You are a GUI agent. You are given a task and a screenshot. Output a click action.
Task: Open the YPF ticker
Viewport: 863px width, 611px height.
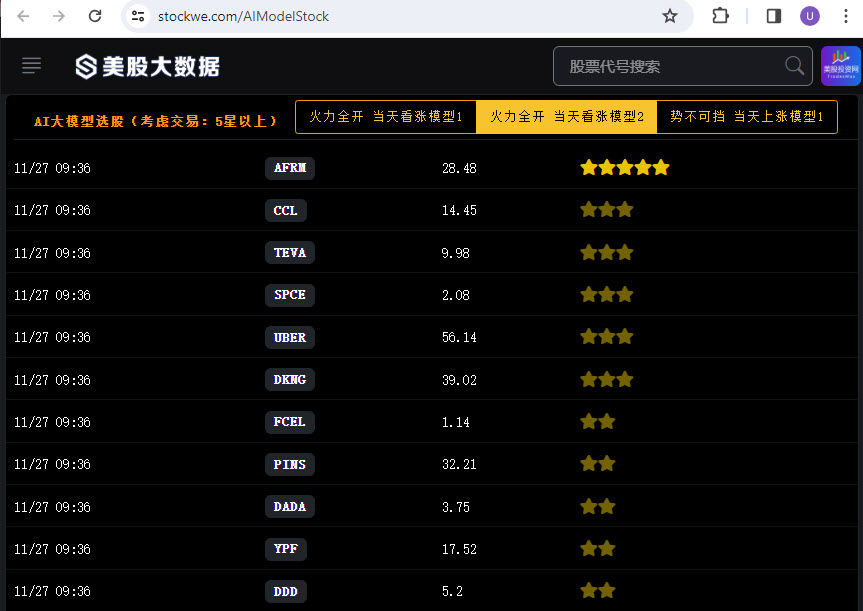[x=286, y=549]
